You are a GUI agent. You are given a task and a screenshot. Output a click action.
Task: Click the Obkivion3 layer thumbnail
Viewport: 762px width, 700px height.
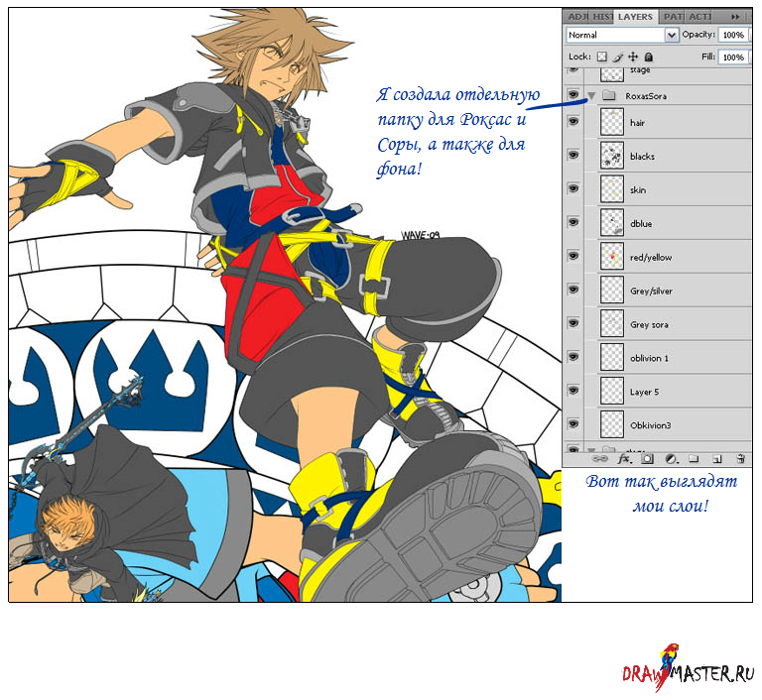[x=612, y=424]
